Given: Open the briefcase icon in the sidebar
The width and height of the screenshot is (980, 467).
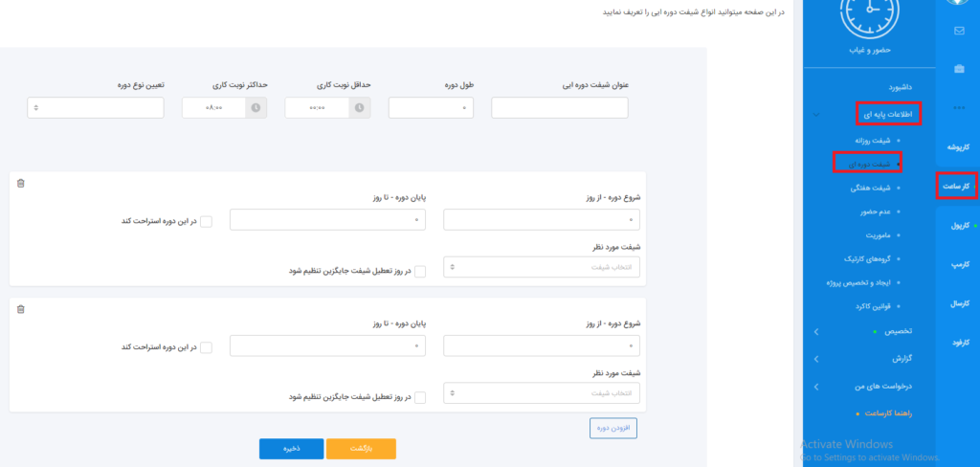Looking at the screenshot, I should coord(959,68).
